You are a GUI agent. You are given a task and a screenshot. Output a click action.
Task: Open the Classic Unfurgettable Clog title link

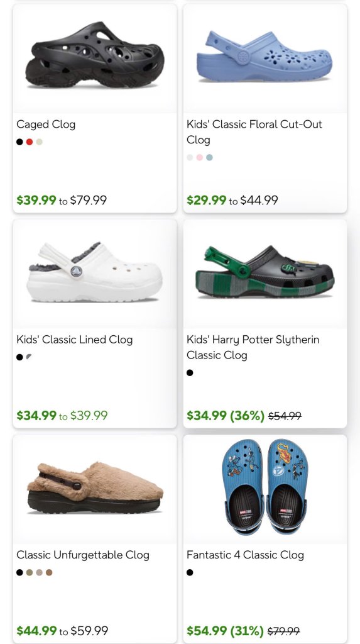click(83, 555)
